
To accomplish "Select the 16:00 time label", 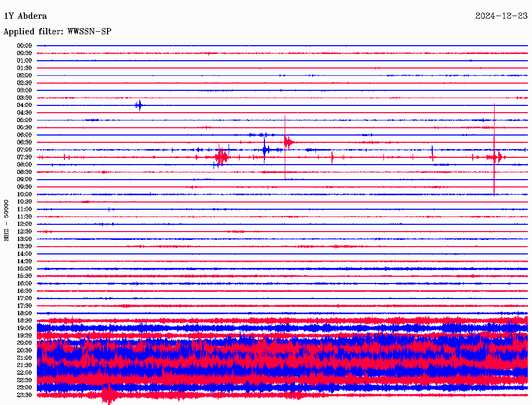I will (24, 283).
